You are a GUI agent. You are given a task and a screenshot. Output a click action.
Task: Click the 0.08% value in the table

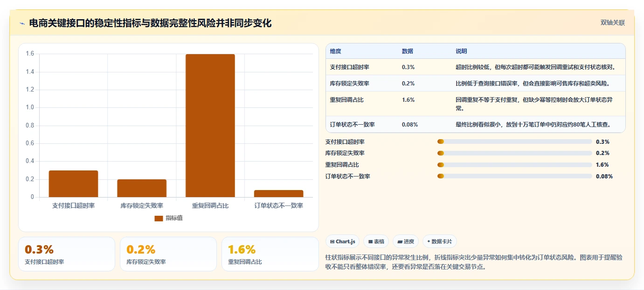coord(410,125)
